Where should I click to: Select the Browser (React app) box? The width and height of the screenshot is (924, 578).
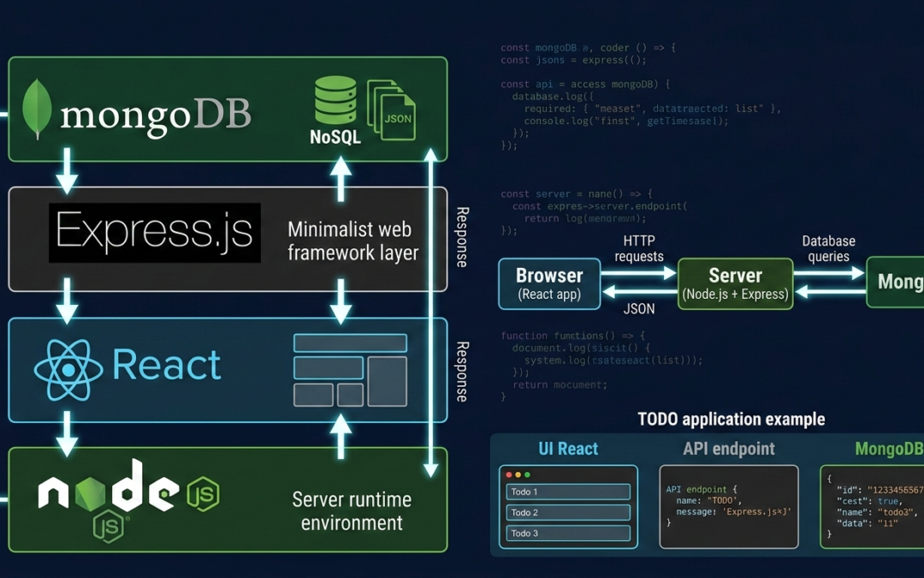tap(549, 284)
